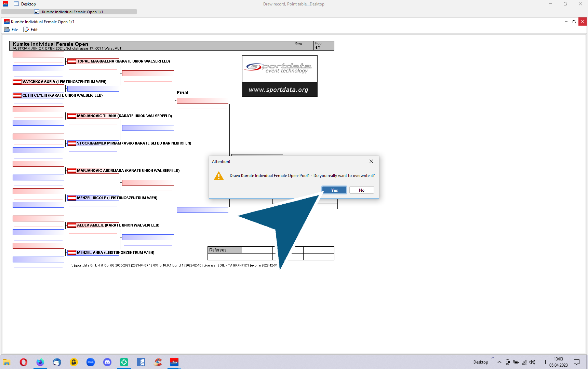The image size is (588, 369).
Task: Click the warning triangle icon in dialog
Action: [x=219, y=176]
